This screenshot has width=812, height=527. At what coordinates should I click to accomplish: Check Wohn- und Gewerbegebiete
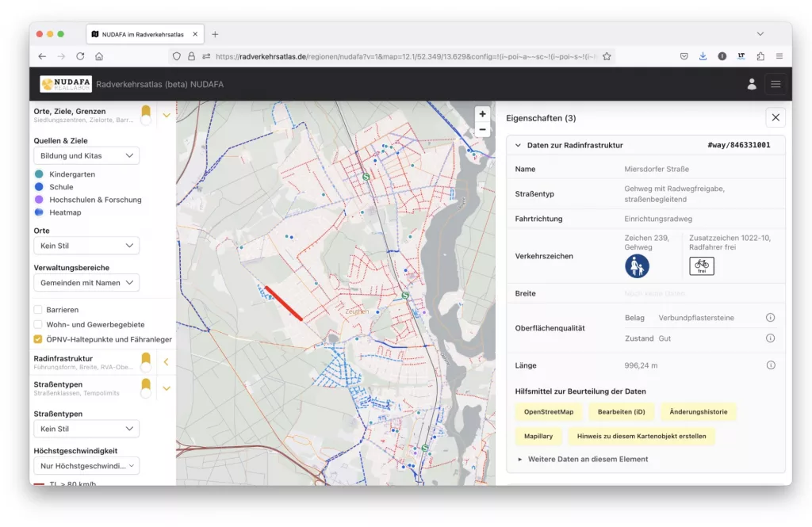(x=37, y=324)
